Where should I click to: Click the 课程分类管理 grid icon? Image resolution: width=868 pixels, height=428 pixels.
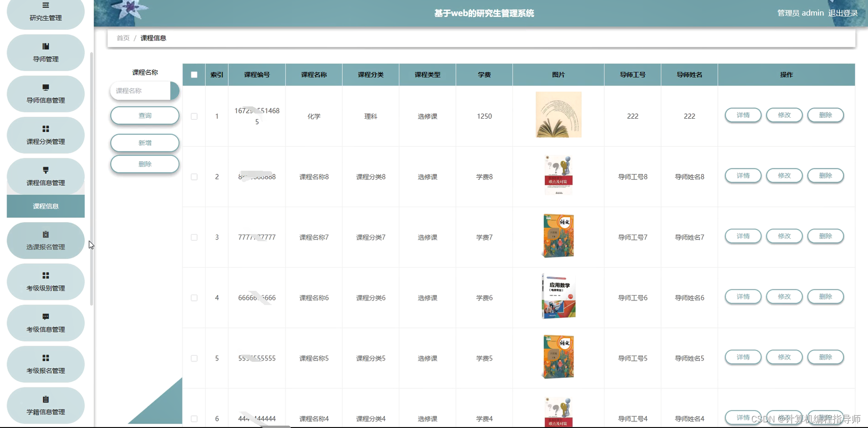tap(45, 129)
